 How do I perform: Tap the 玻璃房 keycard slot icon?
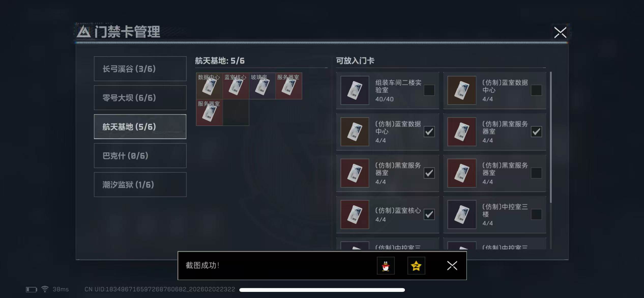click(x=262, y=86)
